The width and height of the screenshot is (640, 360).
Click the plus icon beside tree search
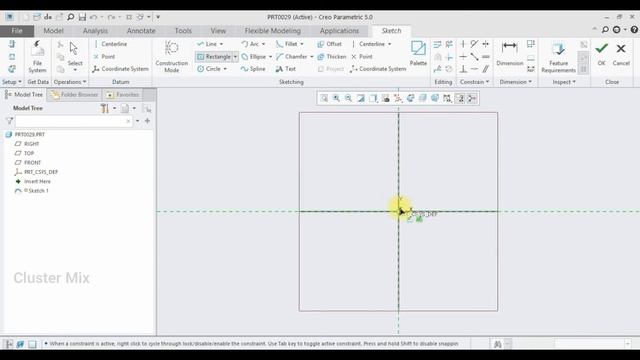[x=147, y=121]
